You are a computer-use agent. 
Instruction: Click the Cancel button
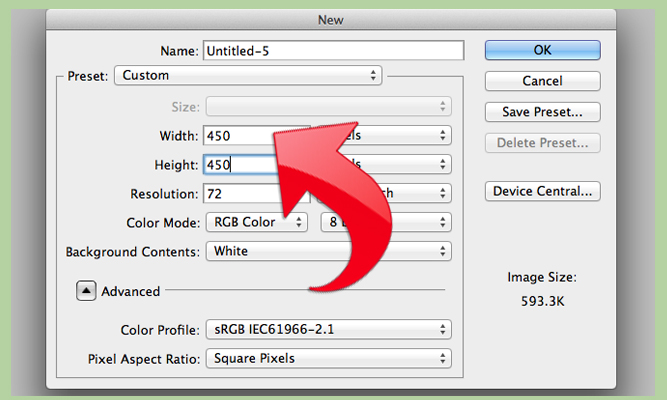pyautogui.click(x=542, y=81)
